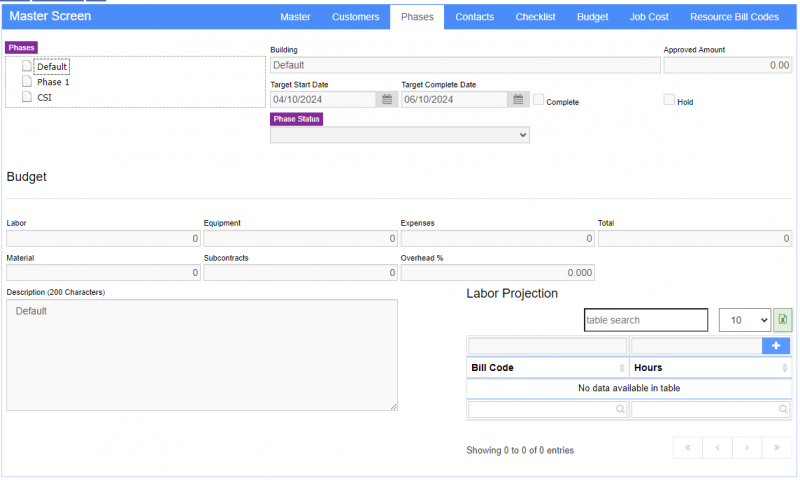This screenshot has height=480, width=800.
Task: Switch to the Customers tab
Action: (x=355, y=17)
